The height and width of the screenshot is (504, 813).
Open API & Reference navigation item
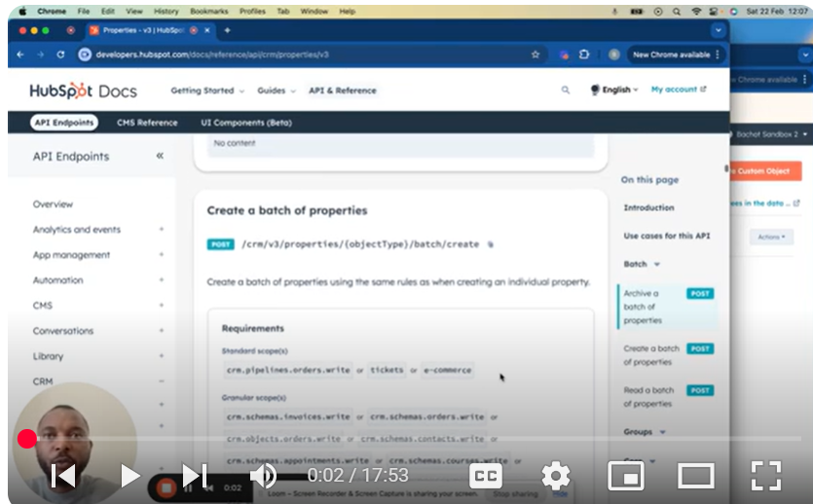point(342,90)
